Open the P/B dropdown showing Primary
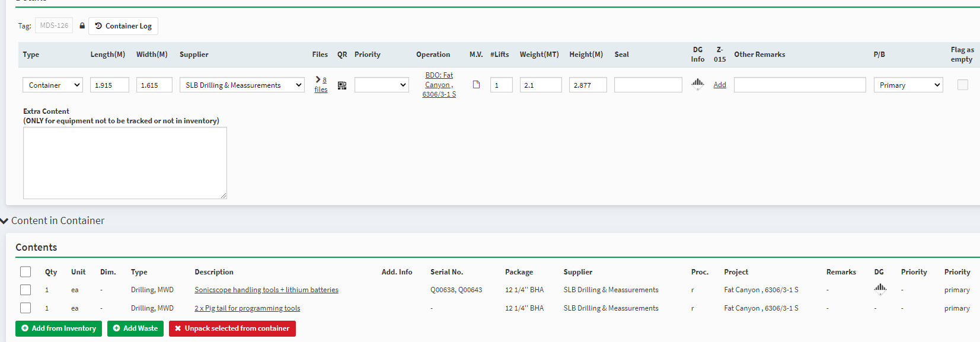 tap(908, 85)
